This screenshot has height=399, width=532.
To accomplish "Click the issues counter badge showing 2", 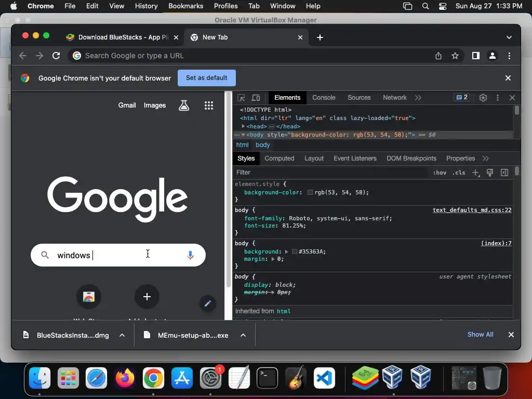I will click(462, 97).
